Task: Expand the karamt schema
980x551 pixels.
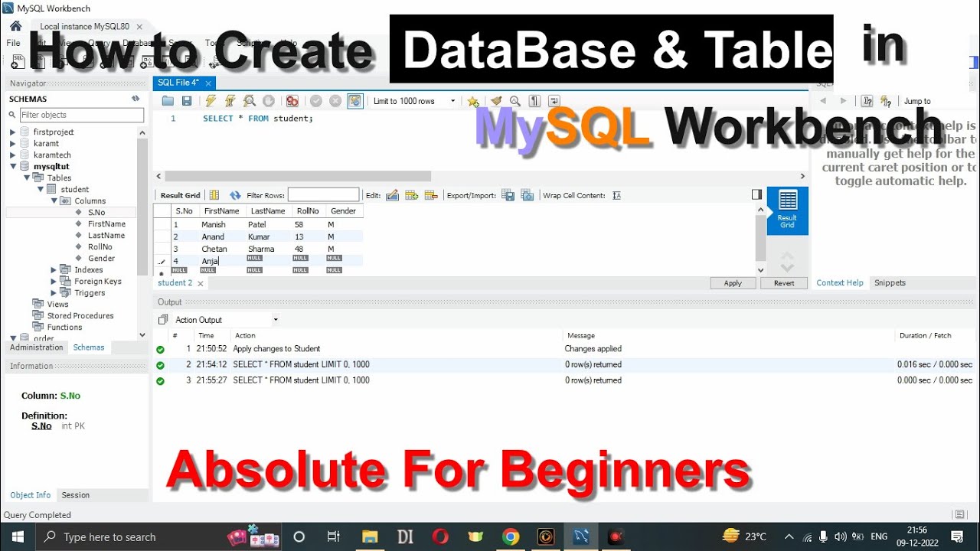Action: pos(12,143)
